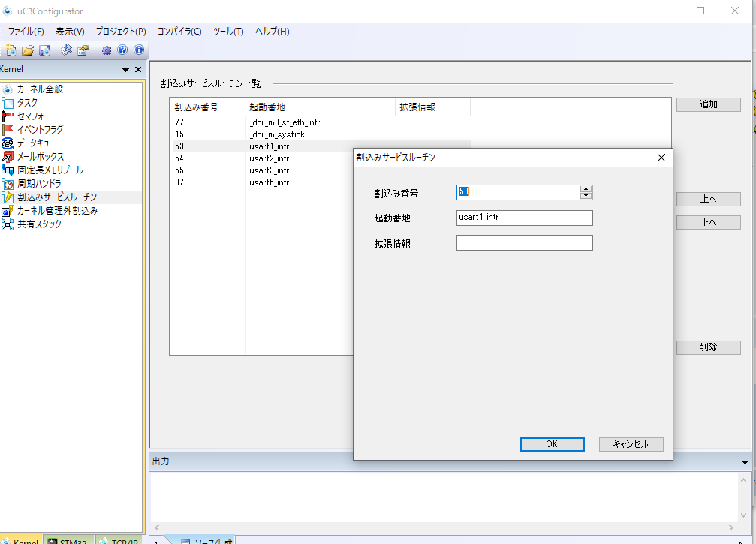The image size is (756, 544).
Task: Open Kernel panel dropdown arrow
Action: (x=126, y=69)
